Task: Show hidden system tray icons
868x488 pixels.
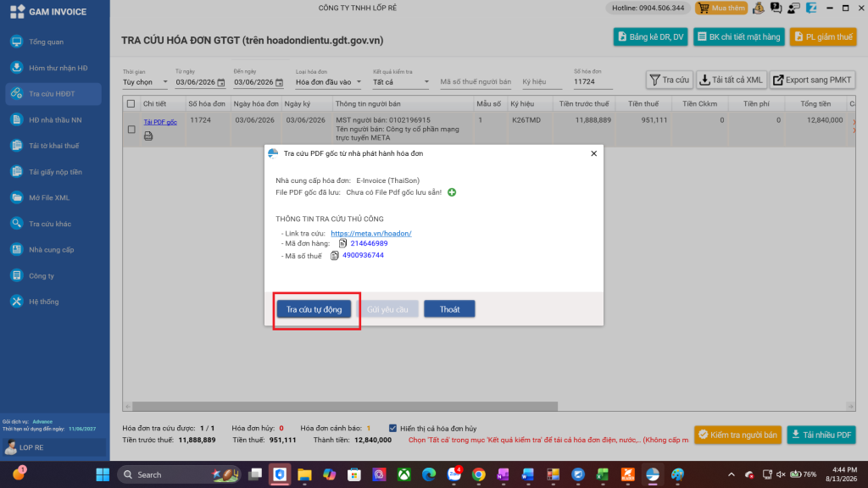Action: coord(732,474)
